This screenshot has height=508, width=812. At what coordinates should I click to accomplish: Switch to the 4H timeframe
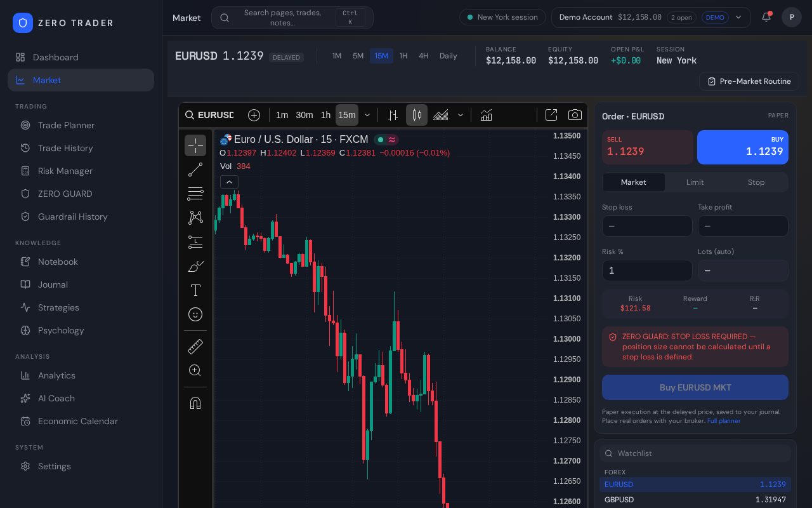[423, 56]
